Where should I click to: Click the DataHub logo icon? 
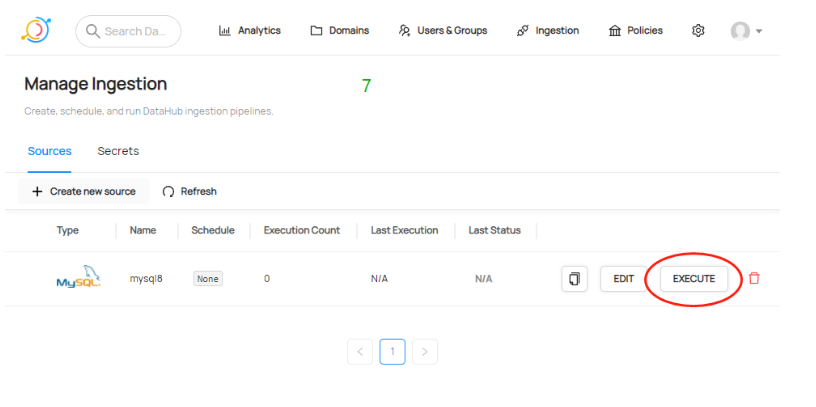pos(36,30)
